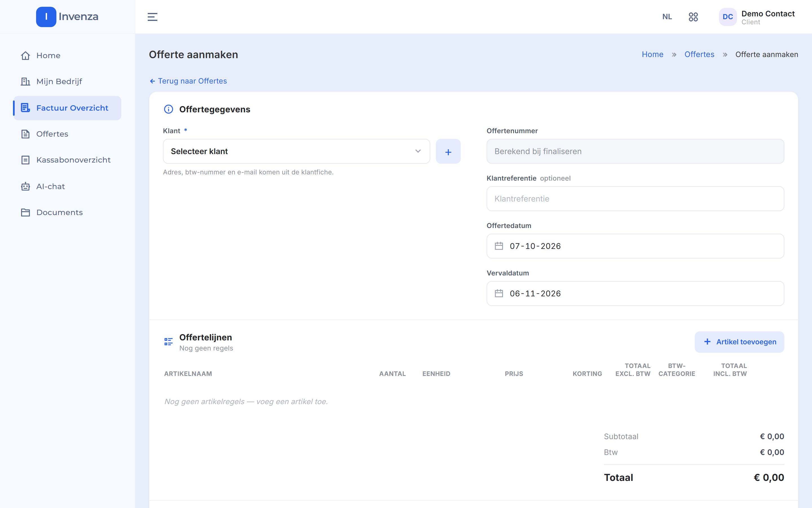Click the empty-lines placeholder message

246,402
